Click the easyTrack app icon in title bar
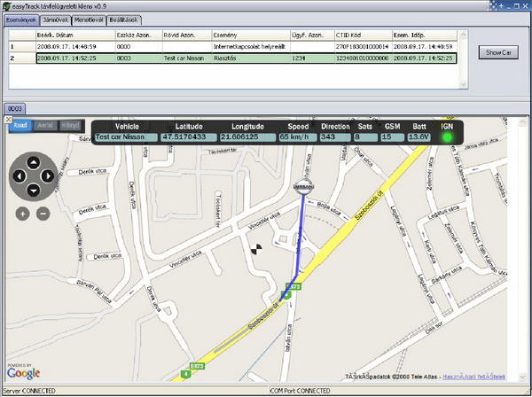 click(x=6, y=6)
